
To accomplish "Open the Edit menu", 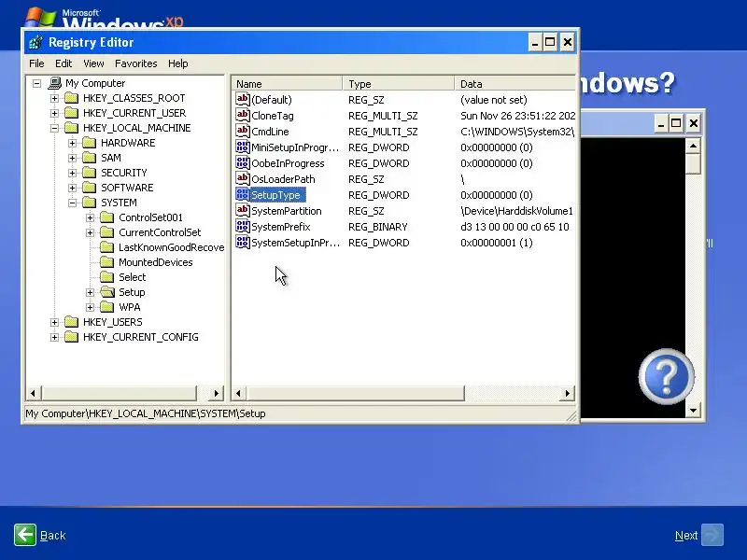I will [63, 63].
